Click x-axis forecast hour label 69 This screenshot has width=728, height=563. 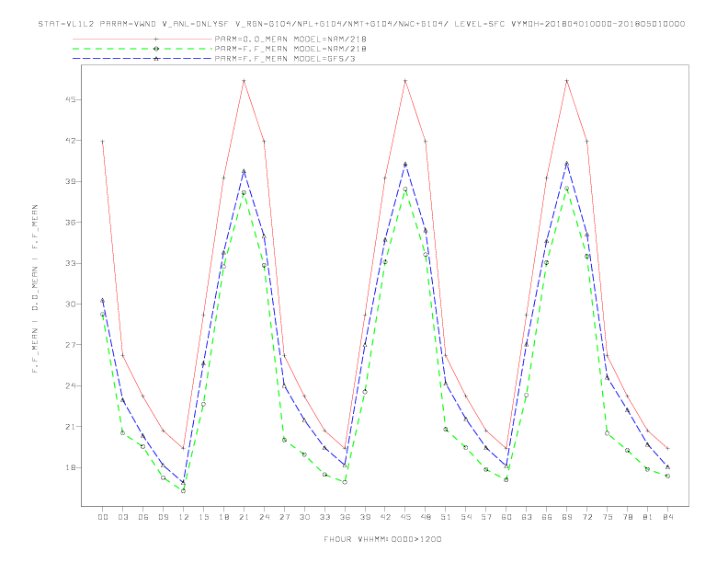tap(567, 517)
